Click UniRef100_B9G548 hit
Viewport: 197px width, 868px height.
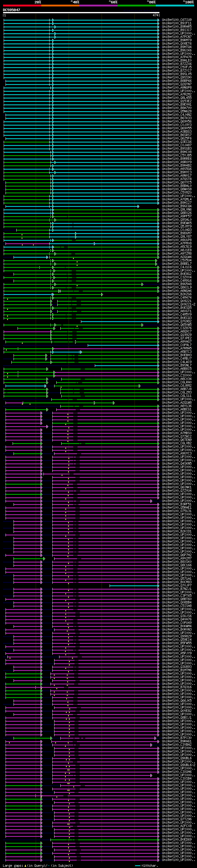177,284
